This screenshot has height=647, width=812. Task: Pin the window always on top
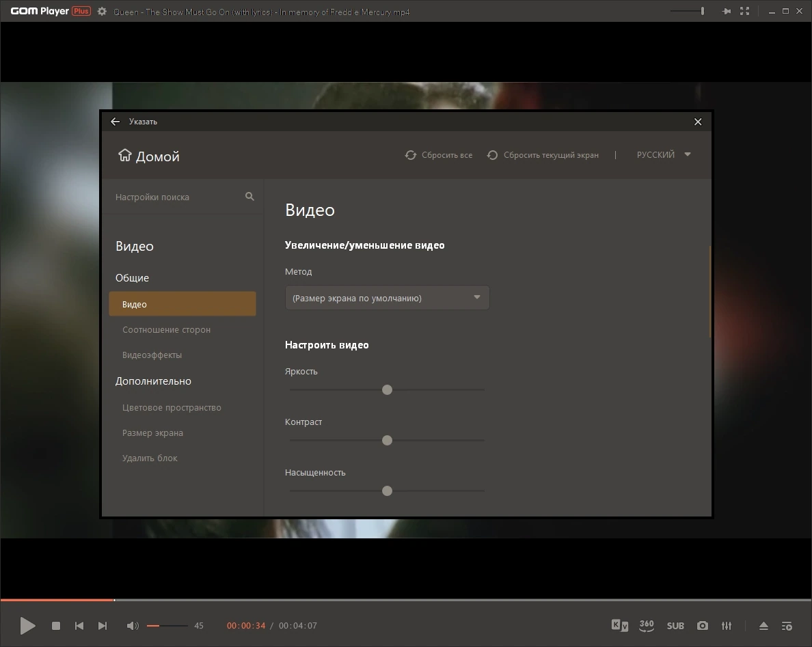pyautogui.click(x=726, y=11)
